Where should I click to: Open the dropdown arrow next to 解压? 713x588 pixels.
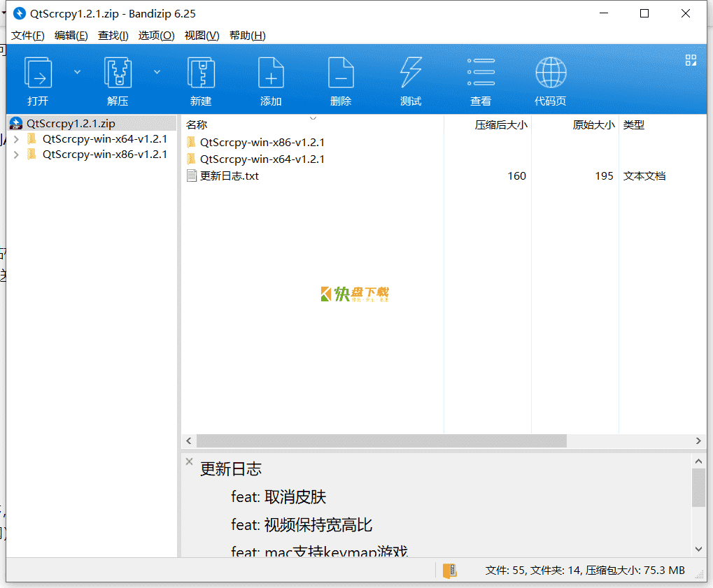point(157,72)
